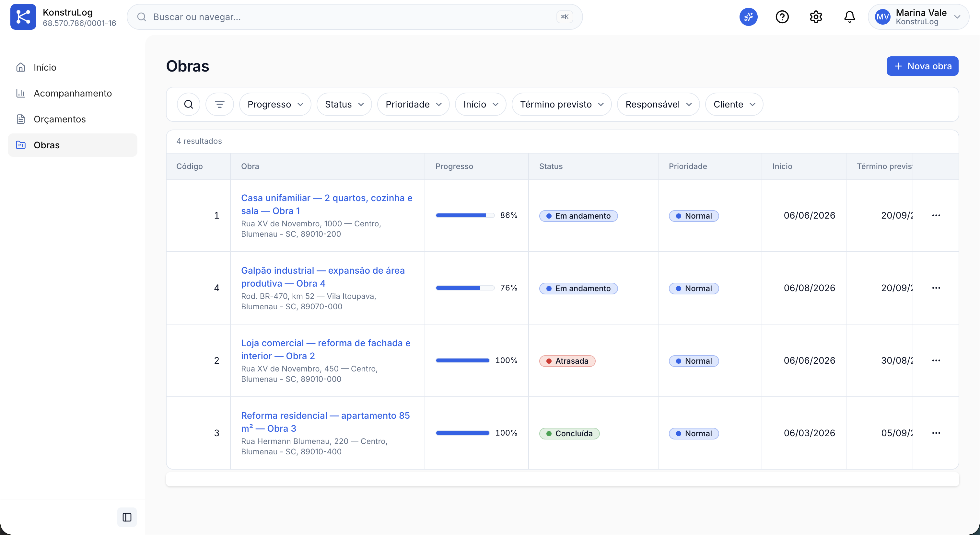This screenshot has width=980, height=535.
Task: Open more actions for Obra 4 row
Action: (936, 288)
